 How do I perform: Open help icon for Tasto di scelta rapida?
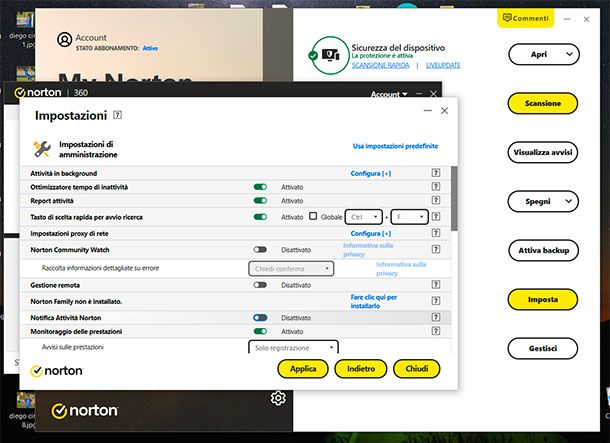436,217
